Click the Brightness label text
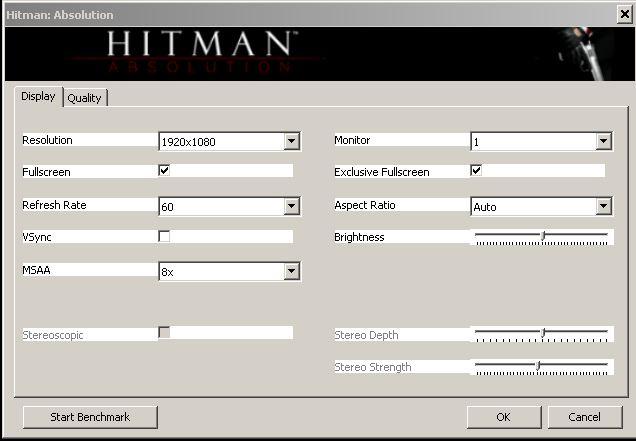Image resolution: width=636 pixels, height=441 pixels. pyautogui.click(x=359, y=237)
